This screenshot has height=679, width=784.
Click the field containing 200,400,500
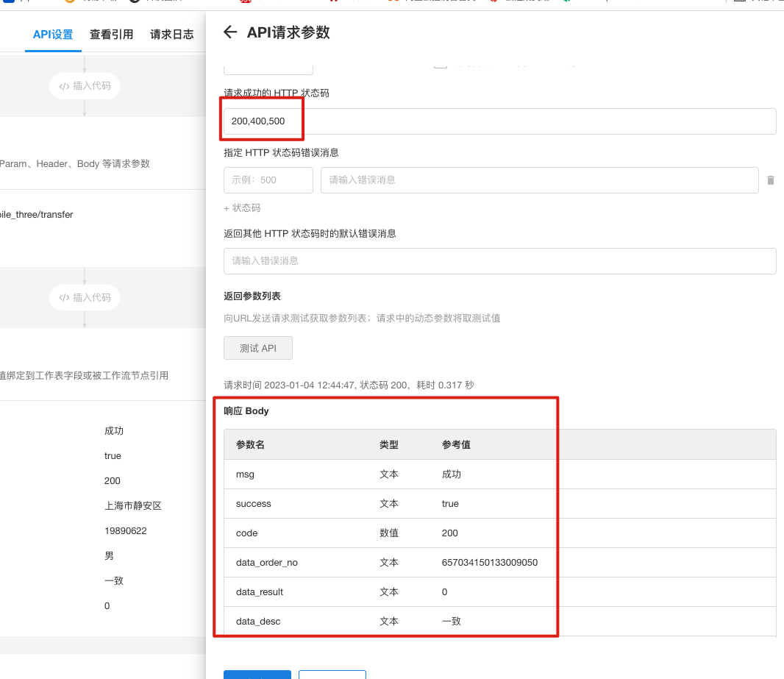click(x=499, y=121)
